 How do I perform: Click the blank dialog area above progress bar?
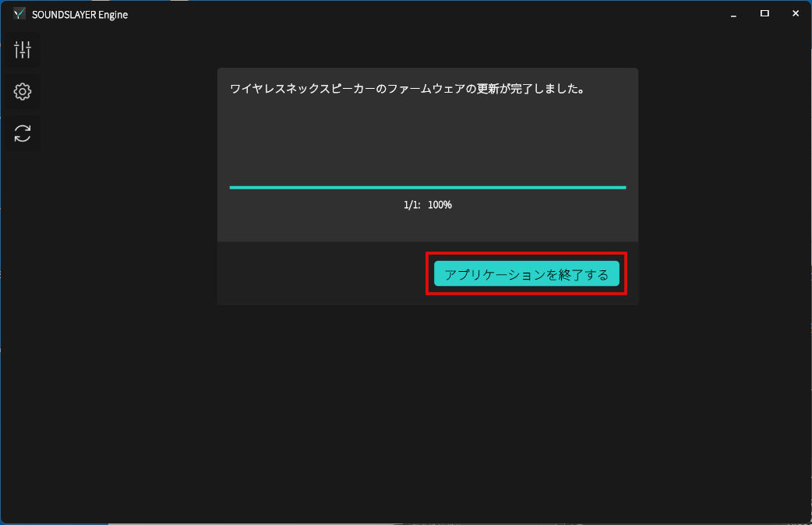click(428, 140)
